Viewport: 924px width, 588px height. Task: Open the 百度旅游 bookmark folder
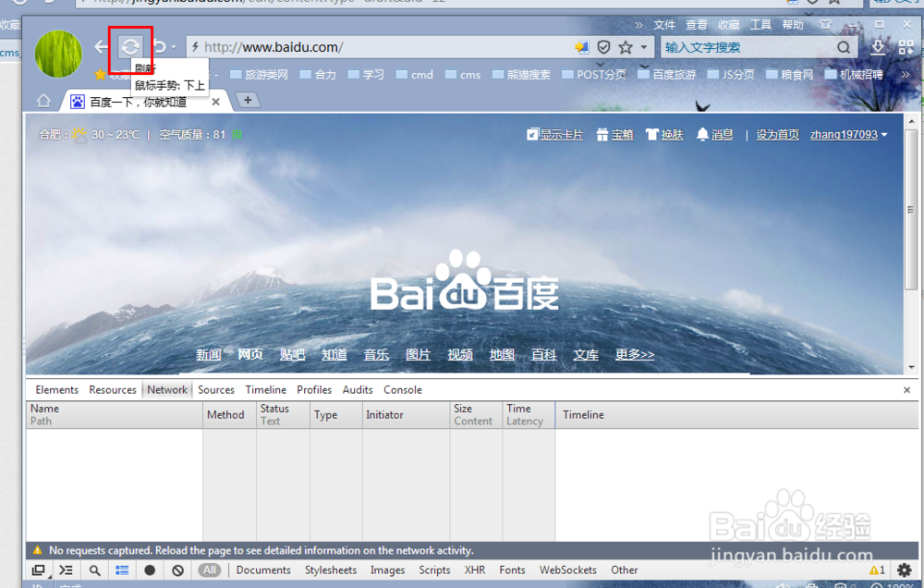pyautogui.click(x=667, y=74)
